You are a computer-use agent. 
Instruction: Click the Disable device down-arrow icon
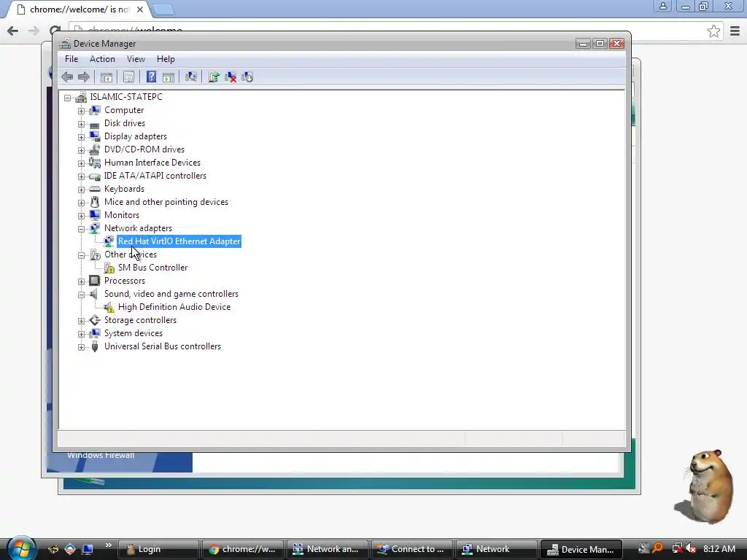point(247,77)
